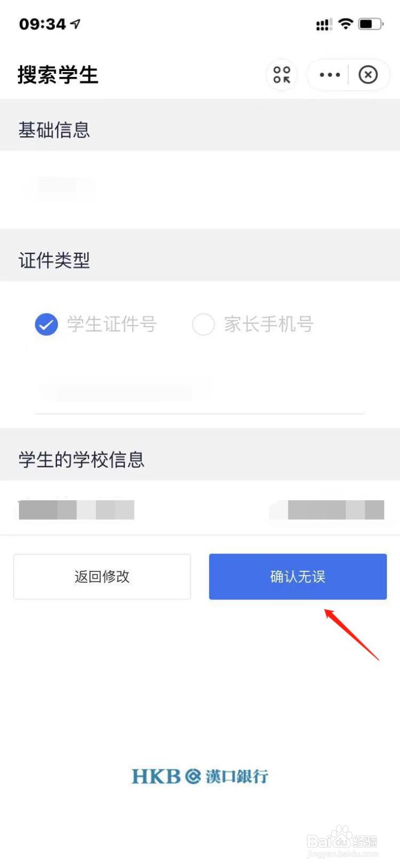
Task: Tap the location arrow beside the time
Action: [75, 24]
